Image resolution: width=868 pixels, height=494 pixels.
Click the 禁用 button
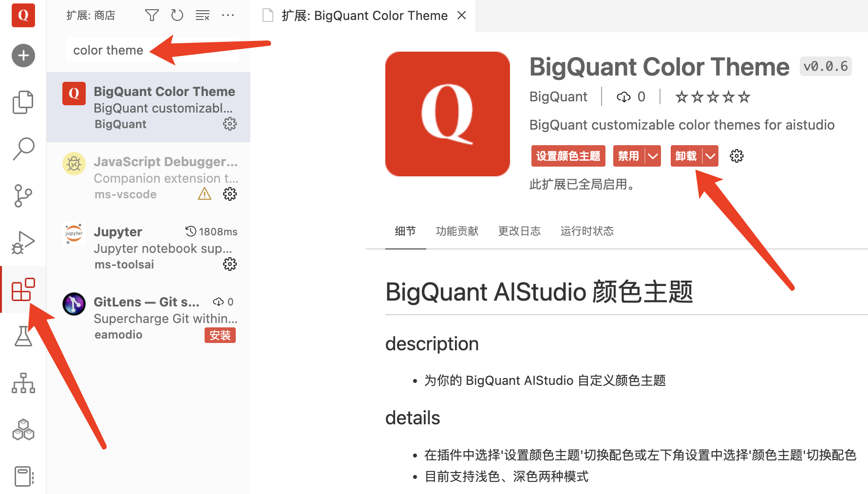click(x=628, y=156)
